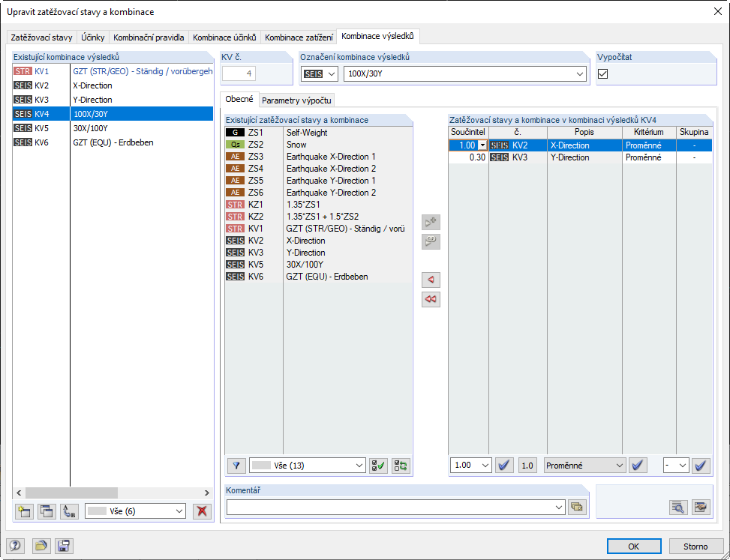Select the Kombinace výsledků tab
The height and width of the screenshot is (560, 730).
click(377, 36)
